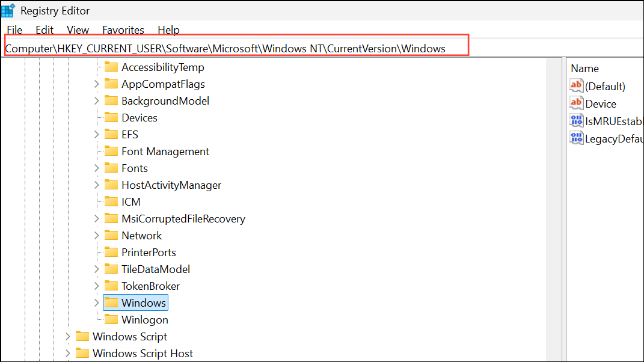Select the PrinterPorts folder icon
The height and width of the screenshot is (362, 644).
(x=111, y=252)
